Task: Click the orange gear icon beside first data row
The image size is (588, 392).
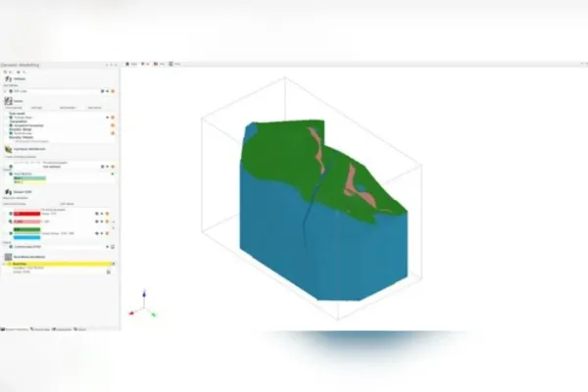Action: tap(113, 91)
